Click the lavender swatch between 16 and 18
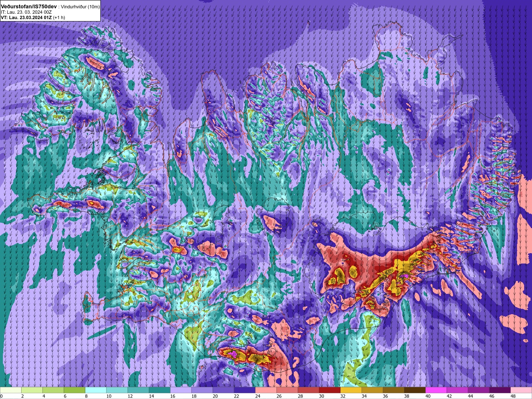Image resolution: width=532 pixels, height=399 pixels. click(181, 390)
